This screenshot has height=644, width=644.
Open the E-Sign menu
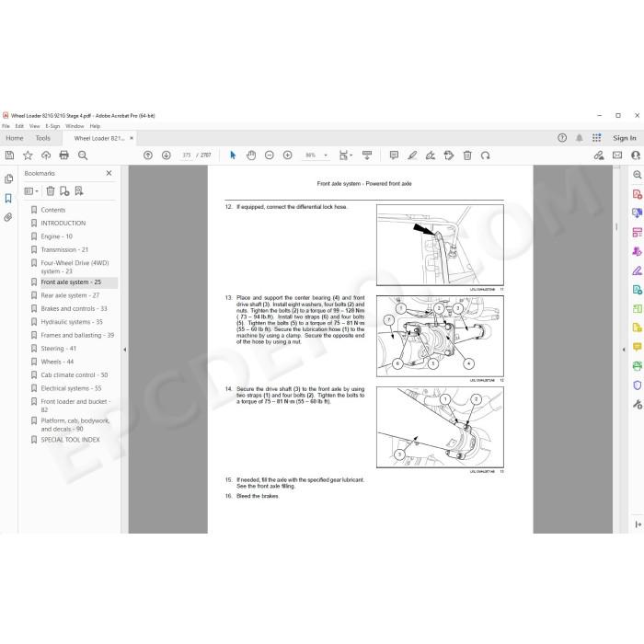(52, 126)
